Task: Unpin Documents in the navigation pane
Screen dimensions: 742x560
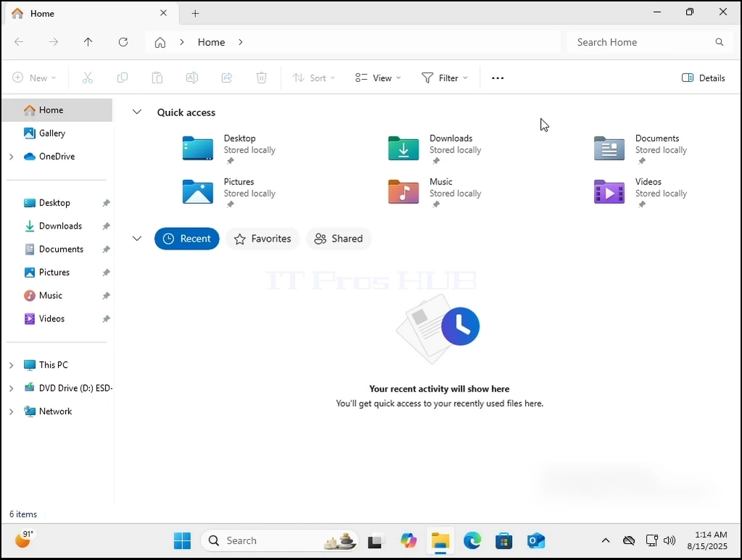Action: point(106,250)
